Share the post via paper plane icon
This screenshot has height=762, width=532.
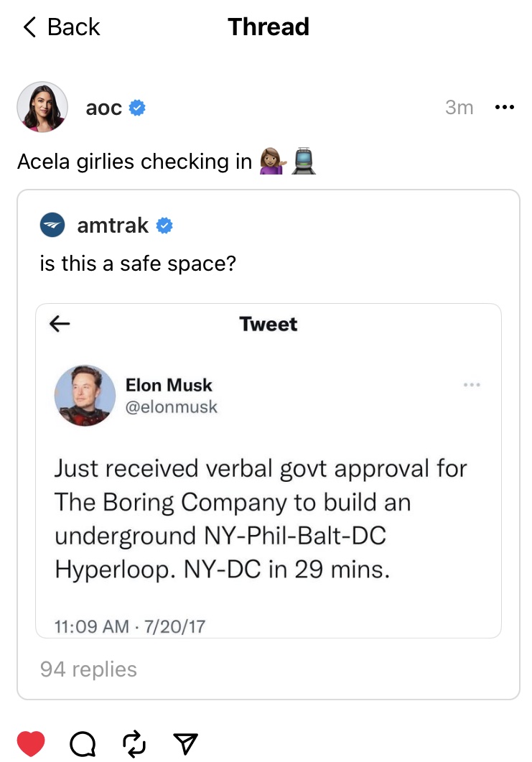[x=185, y=743]
